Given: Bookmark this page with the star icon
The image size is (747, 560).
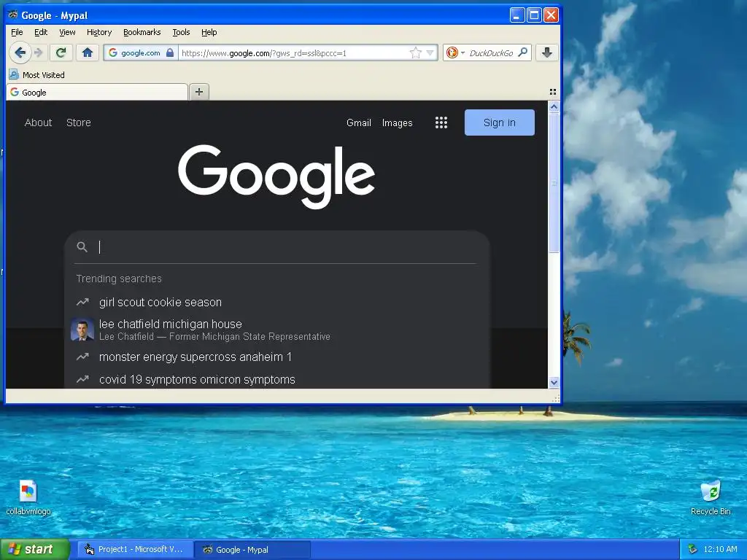Looking at the screenshot, I should coord(415,52).
